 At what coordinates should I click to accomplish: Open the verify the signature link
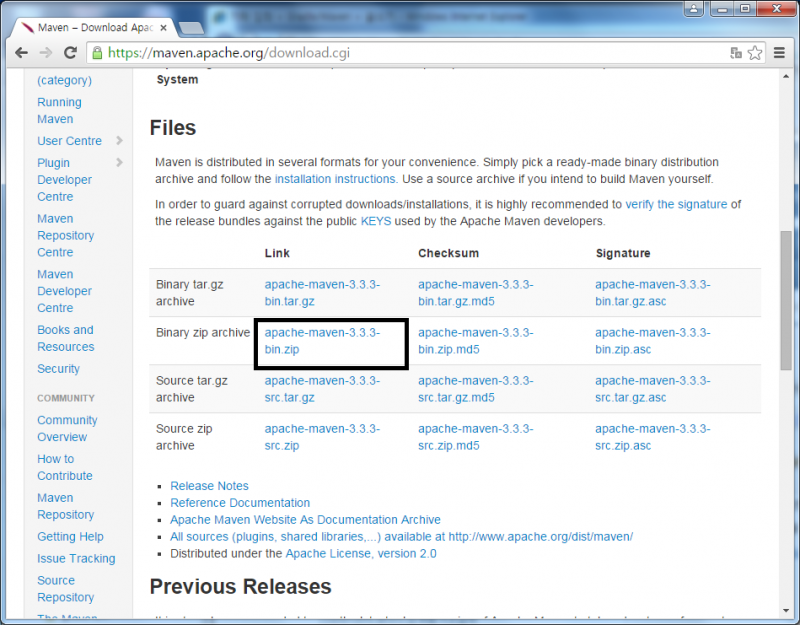(x=676, y=204)
